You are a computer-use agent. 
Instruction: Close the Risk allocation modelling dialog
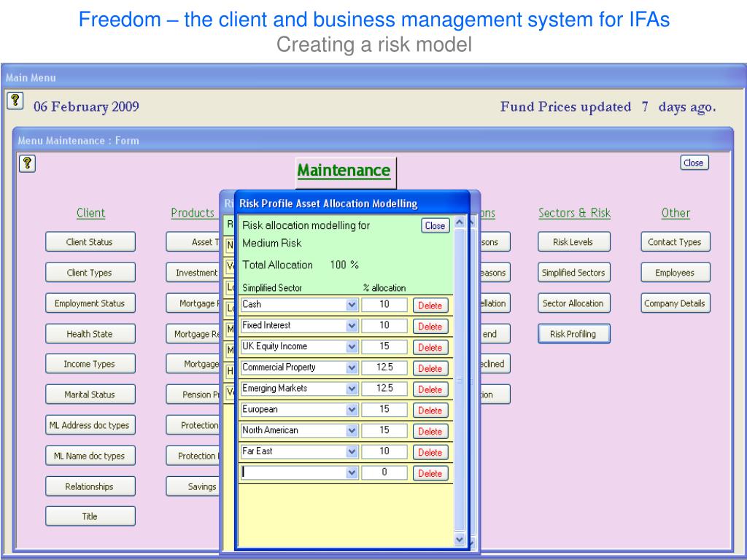point(435,225)
